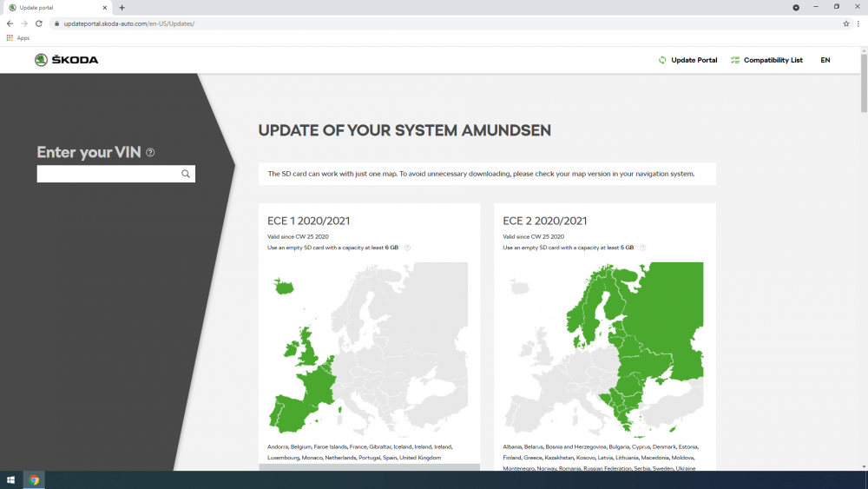This screenshot has height=489, width=868.
Task: Select the ECE 2 2020/2021 map image
Action: 603,350
